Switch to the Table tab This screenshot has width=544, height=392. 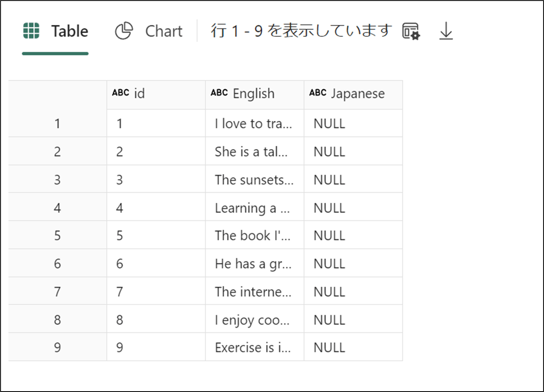[x=69, y=31]
